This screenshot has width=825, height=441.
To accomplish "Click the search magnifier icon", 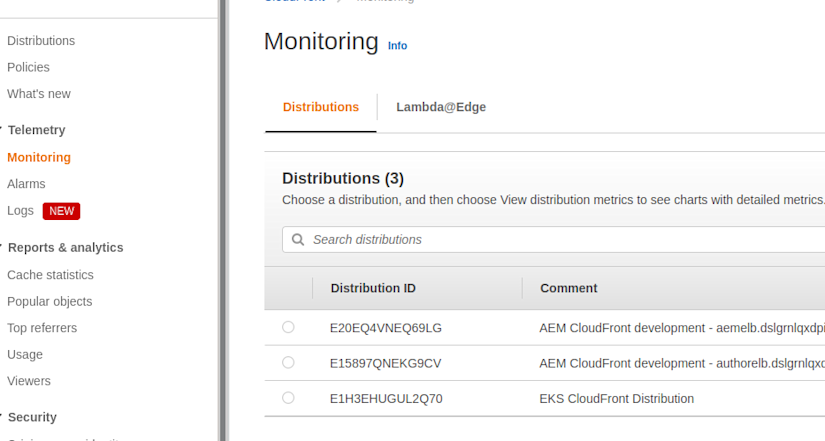I will pos(298,239).
